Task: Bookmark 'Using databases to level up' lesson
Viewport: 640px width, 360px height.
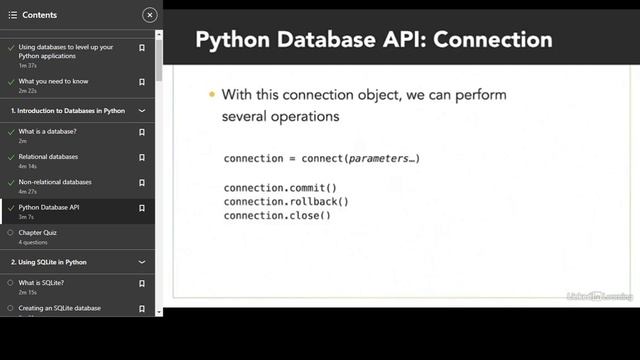Action: (x=142, y=48)
